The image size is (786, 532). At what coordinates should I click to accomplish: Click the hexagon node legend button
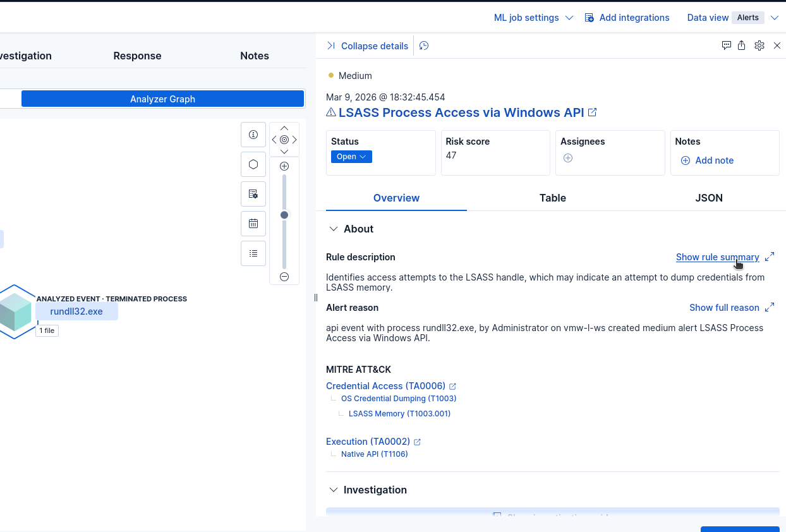coord(253,164)
